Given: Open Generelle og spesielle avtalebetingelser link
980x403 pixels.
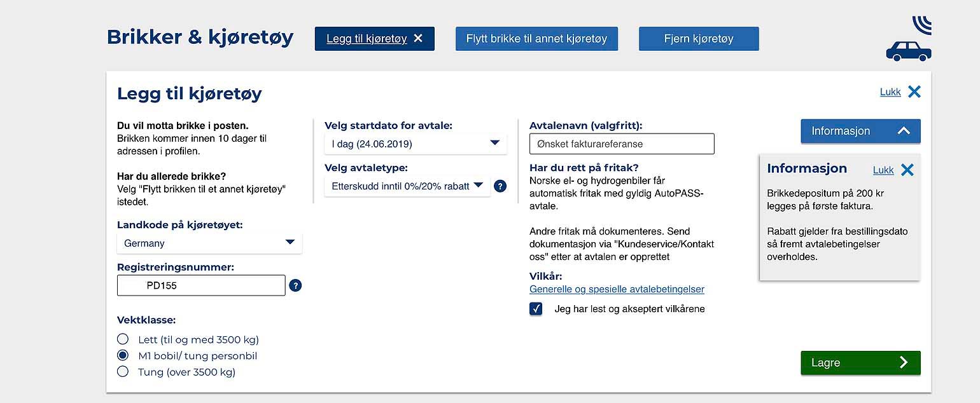Looking at the screenshot, I should coord(617,289).
